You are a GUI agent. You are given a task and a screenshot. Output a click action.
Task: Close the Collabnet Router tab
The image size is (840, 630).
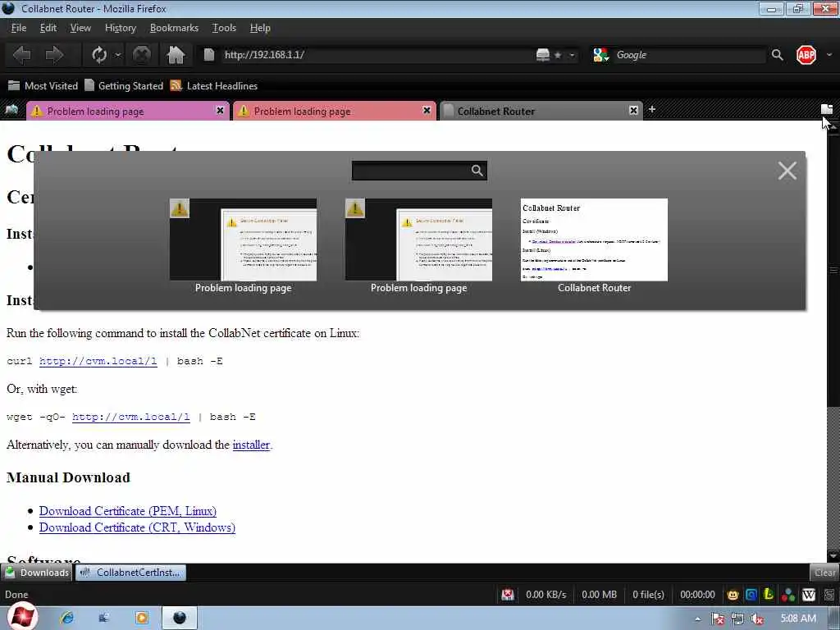pyautogui.click(x=633, y=111)
